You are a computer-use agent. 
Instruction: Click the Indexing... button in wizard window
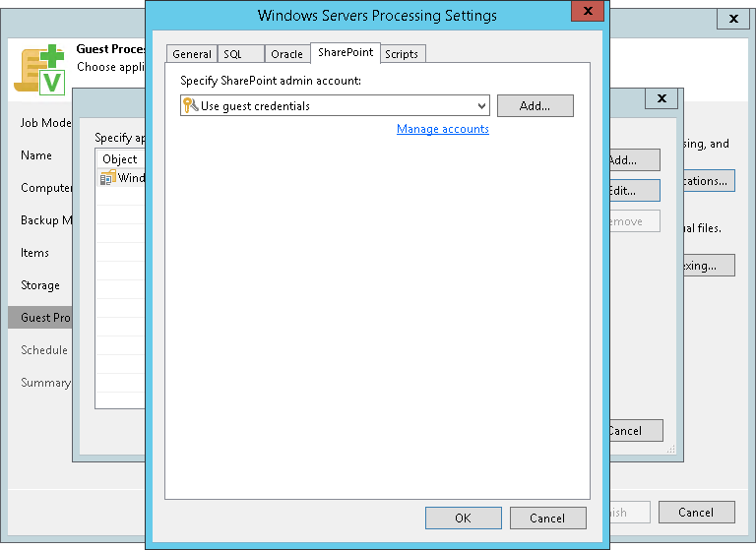click(709, 266)
